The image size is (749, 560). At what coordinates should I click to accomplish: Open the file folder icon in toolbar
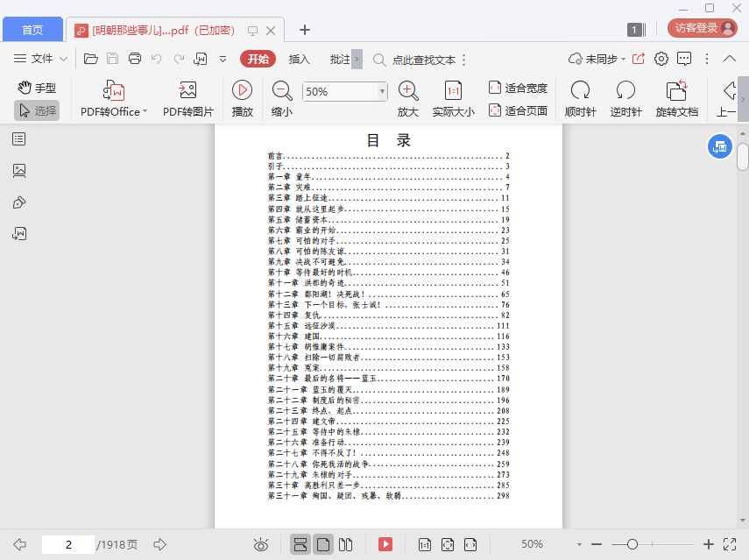(91, 59)
